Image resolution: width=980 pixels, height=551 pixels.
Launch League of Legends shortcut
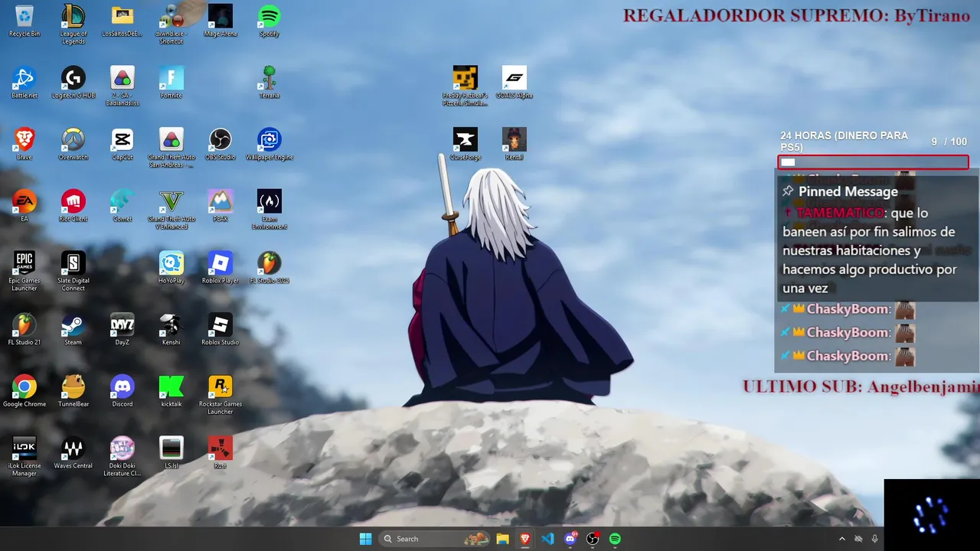[73, 24]
